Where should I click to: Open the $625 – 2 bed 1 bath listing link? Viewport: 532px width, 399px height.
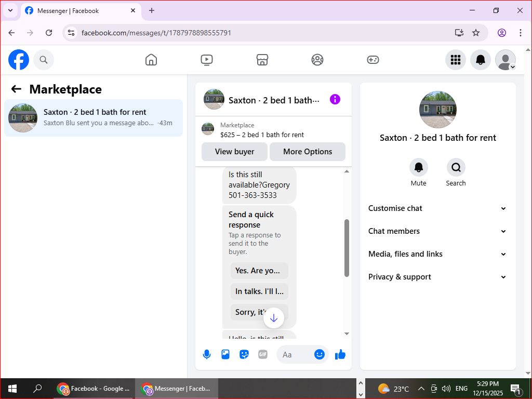[x=262, y=135]
